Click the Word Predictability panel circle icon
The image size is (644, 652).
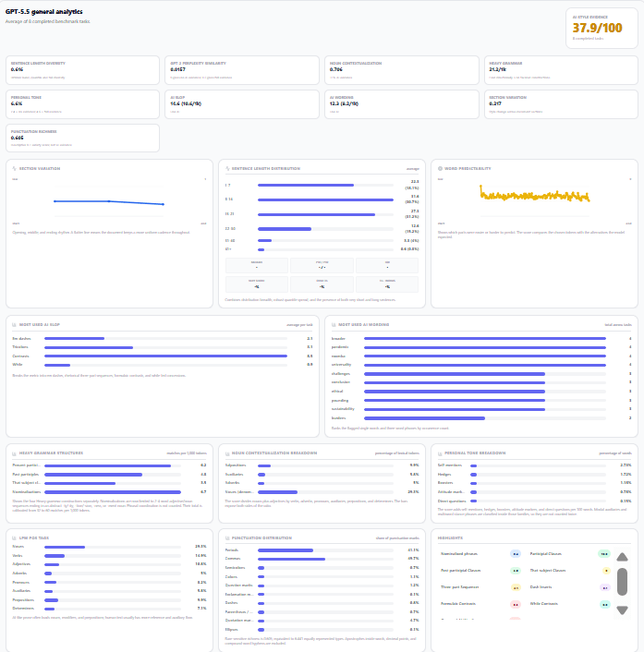[440, 168]
